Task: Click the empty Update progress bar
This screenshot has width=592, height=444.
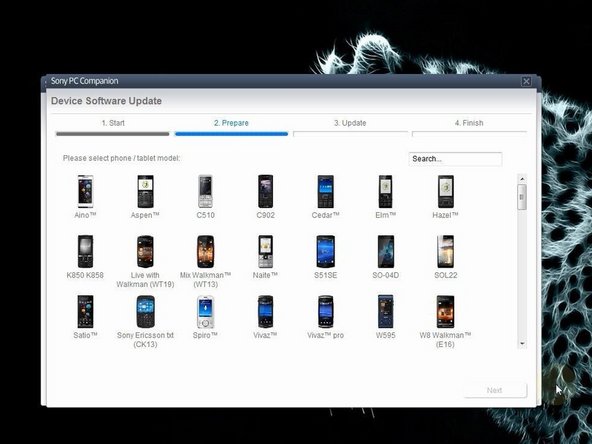Action: click(x=350, y=134)
